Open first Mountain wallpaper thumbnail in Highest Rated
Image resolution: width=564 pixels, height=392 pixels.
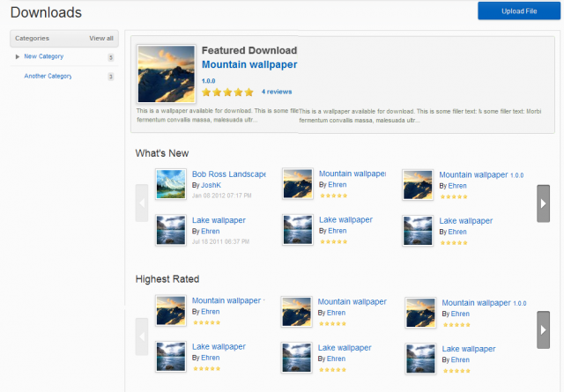click(x=170, y=311)
